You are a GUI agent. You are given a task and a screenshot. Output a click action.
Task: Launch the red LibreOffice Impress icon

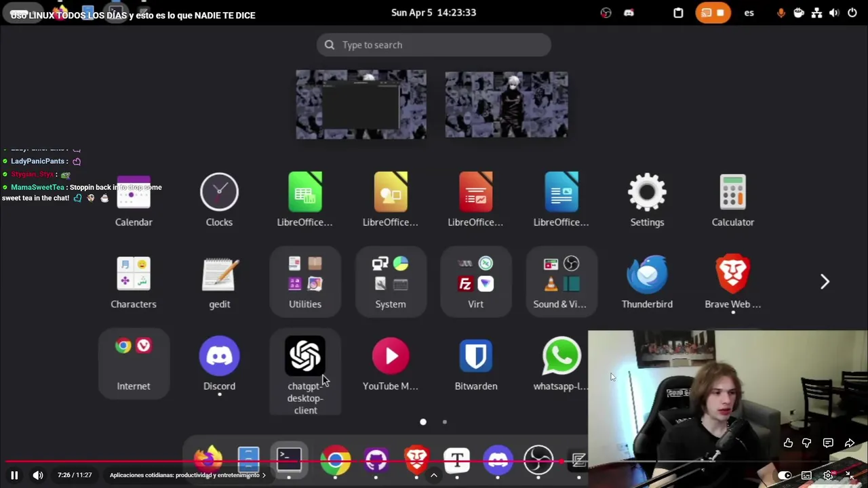pyautogui.click(x=475, y=200)
